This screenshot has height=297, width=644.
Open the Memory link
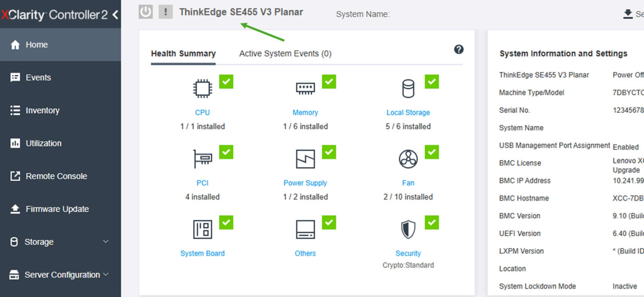click(305, 113)
